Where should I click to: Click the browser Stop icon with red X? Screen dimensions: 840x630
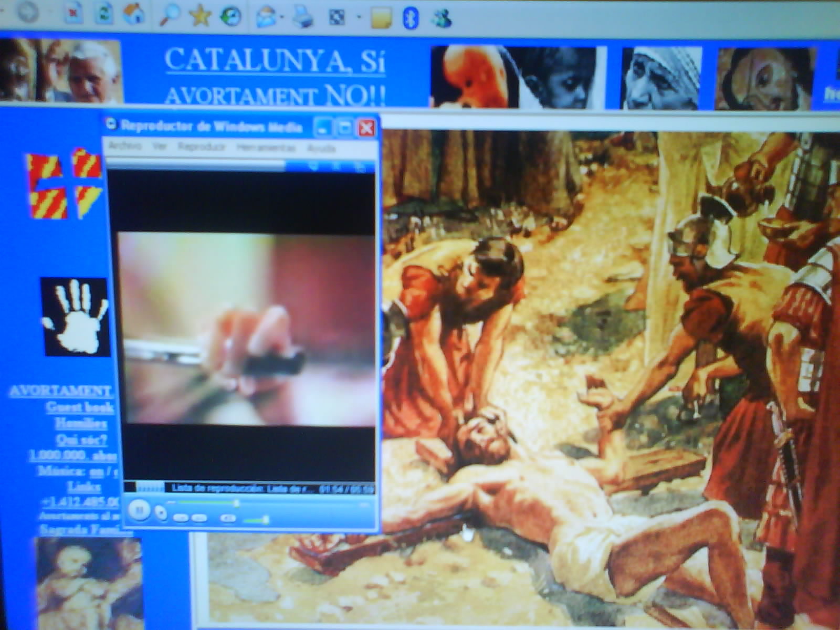[x=73, y=14]
